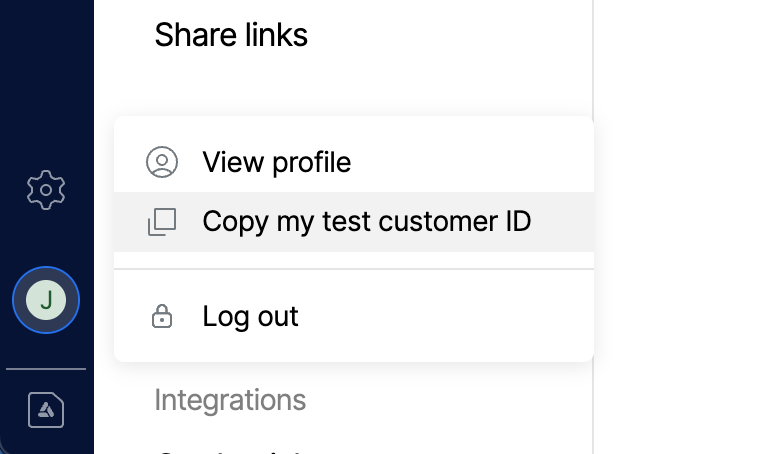The height and width of the screenshot is (454, 758).
Task: Click the separator line above Log out
Action: coord(354,269)
